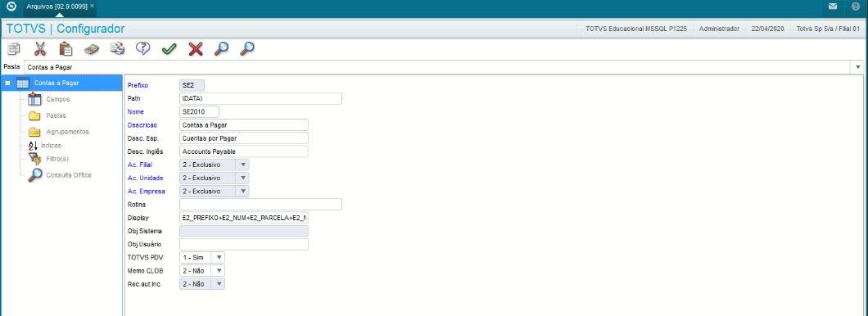
Task: Click the date 22/04/2020 in header
Action: click(x=767, y=29)
